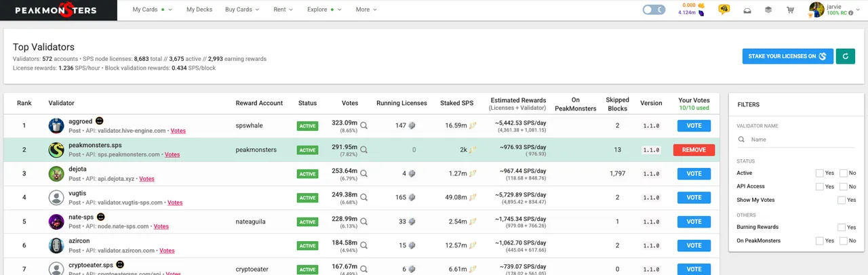Inspect vugtis votes magnifier icon
Image resolution: width=868 pixels, height=275 pixels.
point(364,198)
